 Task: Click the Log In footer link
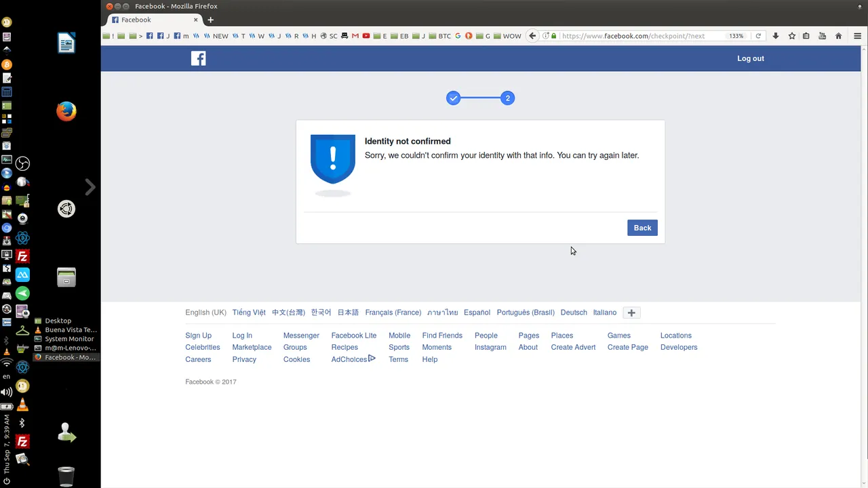[242, 335]
